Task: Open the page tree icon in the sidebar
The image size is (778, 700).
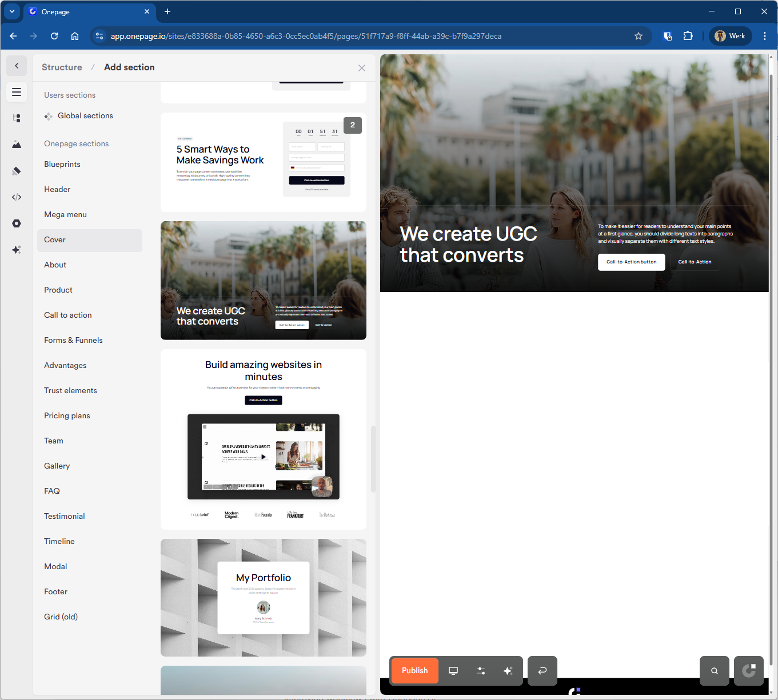Action: tap(17, 118)
